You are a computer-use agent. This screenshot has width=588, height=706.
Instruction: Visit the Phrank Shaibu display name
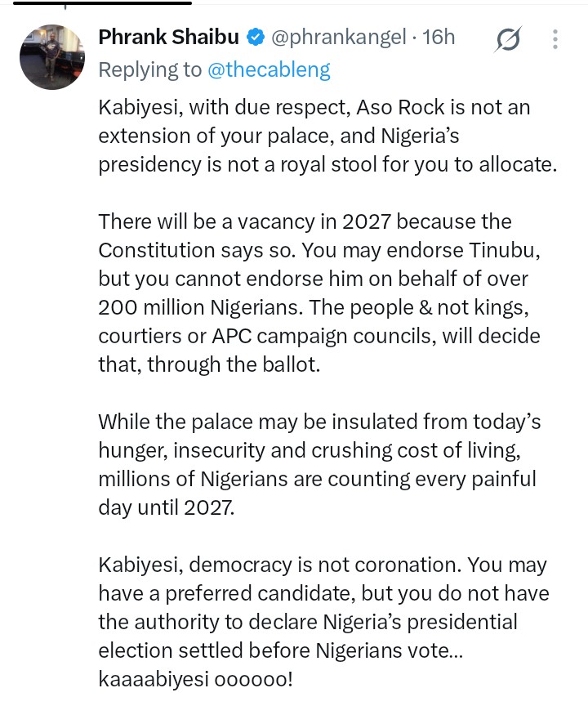(x=168, y=37)
